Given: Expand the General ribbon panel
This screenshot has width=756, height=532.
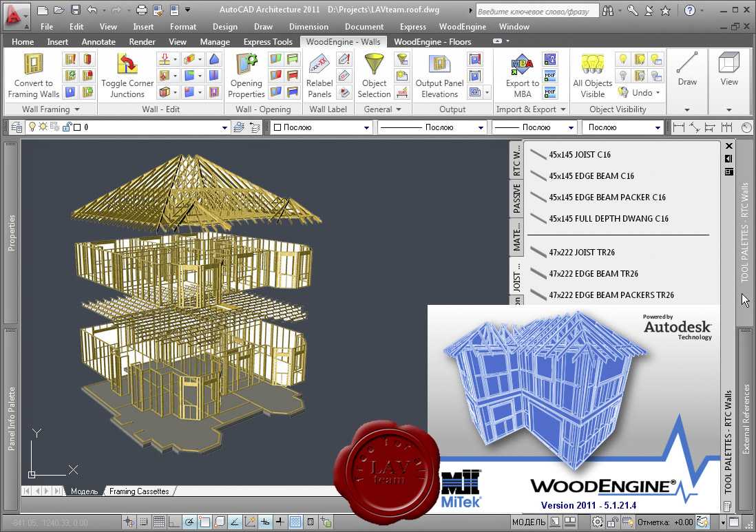Looking at the screenshot, I should 399,109.
